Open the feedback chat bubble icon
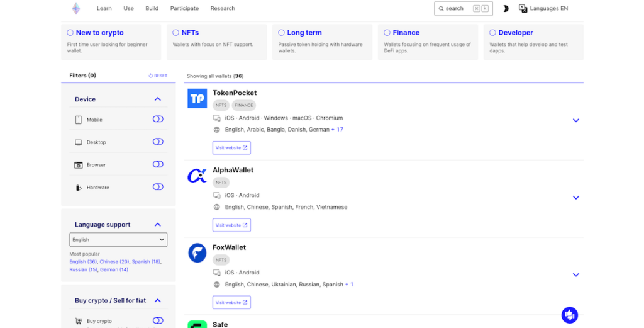 pos(570,315)
